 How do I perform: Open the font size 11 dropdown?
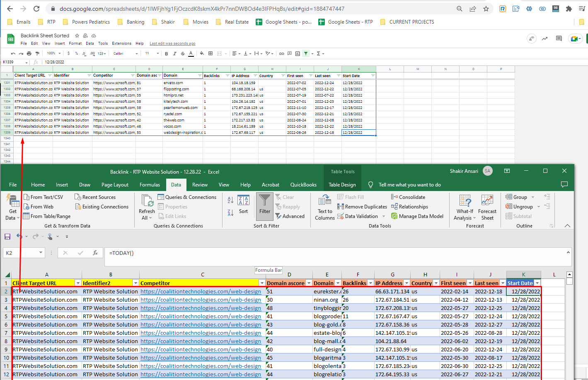click(x=152, y=53)
